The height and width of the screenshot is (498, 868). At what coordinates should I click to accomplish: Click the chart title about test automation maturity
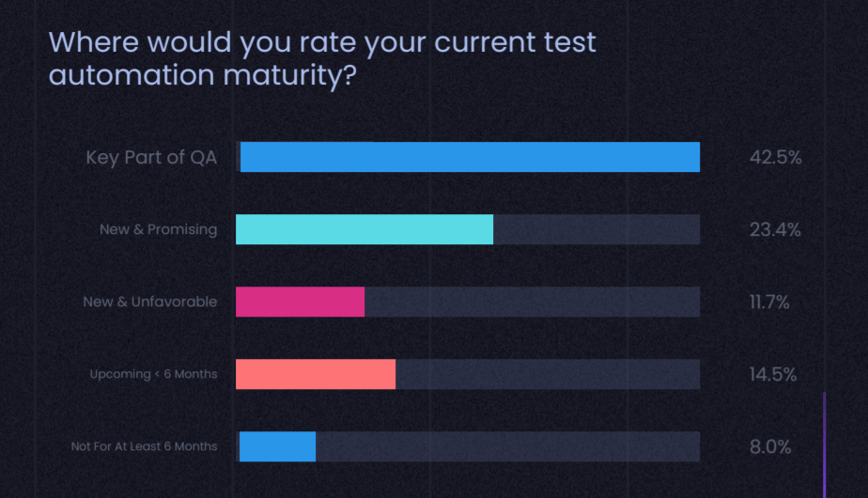322,58
